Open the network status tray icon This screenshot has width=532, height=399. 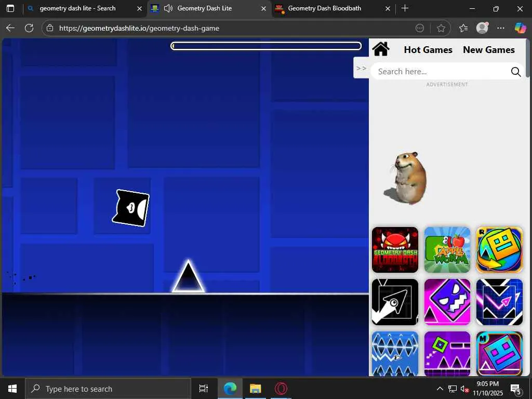pyautogui.click(x=453, y=389)
